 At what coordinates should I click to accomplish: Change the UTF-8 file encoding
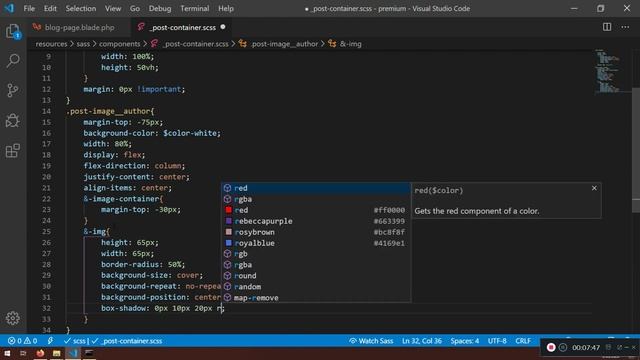tap(497, 341)
